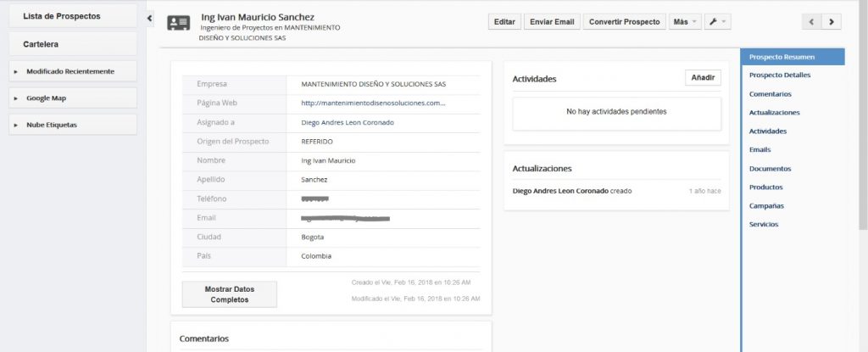Click the Enviar Email button
Screen dimensions: 868x352
tap(551, 22)
